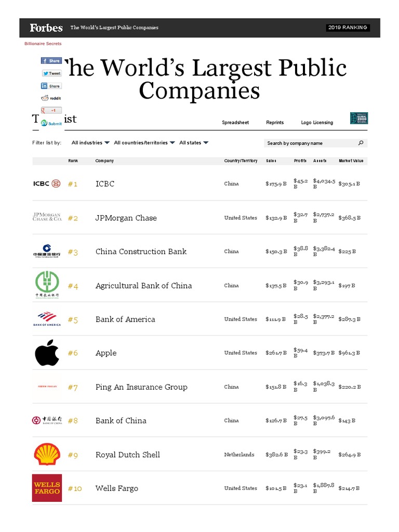Focus the Search by company name field

(311, 143)
